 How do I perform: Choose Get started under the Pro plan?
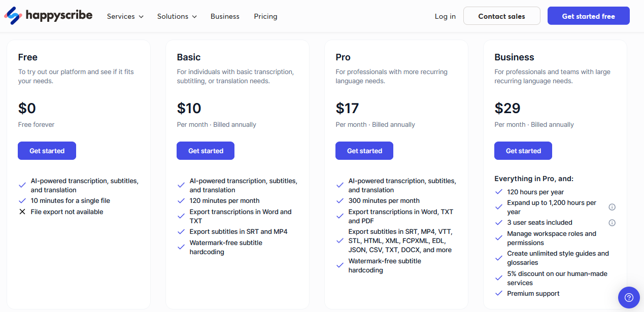point(364,151)
